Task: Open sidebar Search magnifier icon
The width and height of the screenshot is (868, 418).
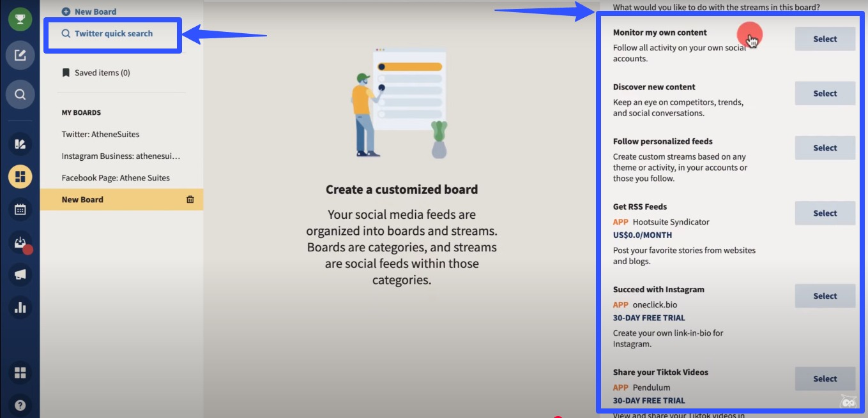Action: (20, 94)
